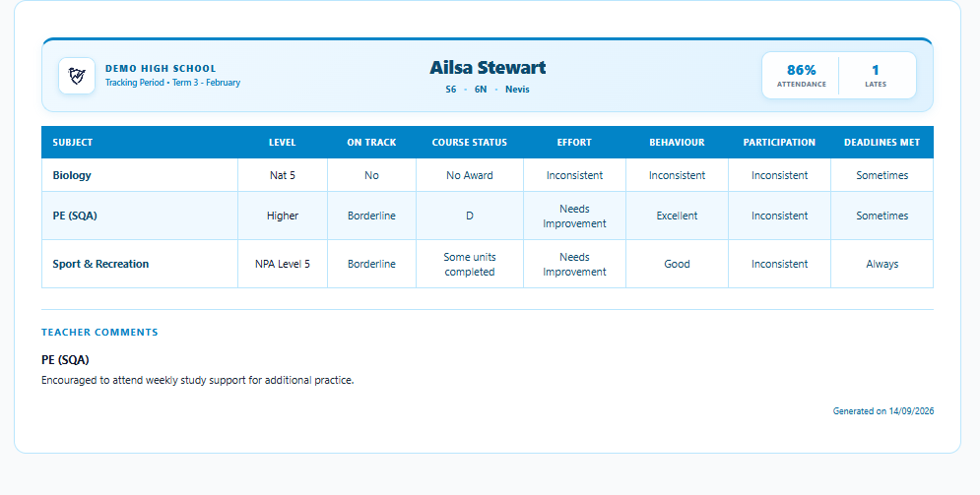Click the Some units completed cell

point(470,264)
